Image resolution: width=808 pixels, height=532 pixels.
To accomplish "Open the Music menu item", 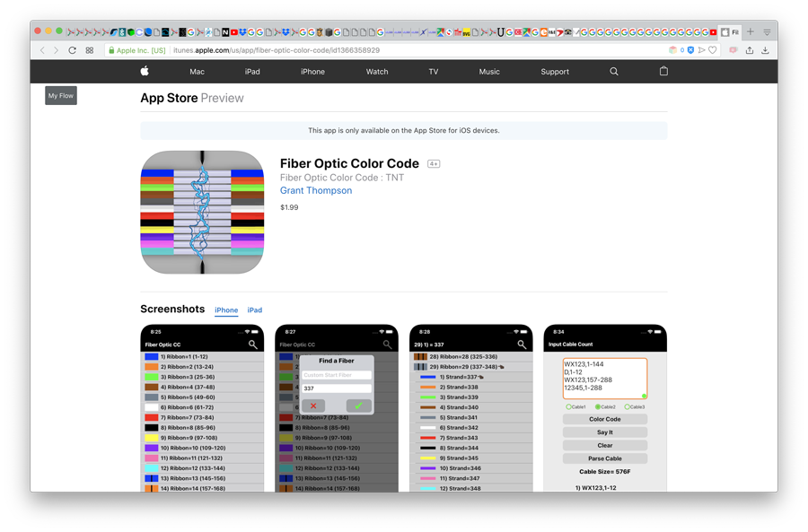I will (489, 72).
